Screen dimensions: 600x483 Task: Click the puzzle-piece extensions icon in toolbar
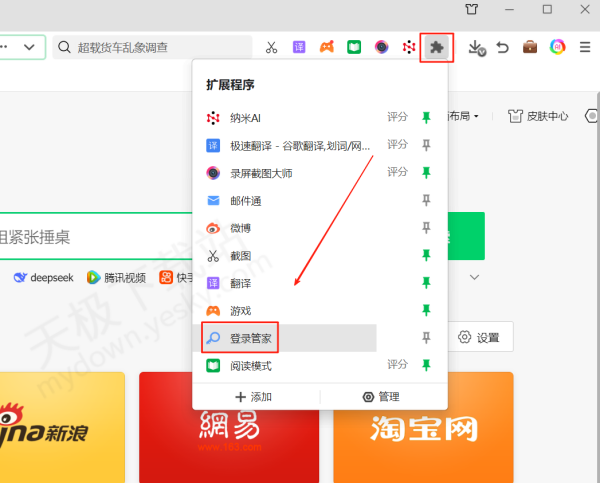[x=436, y=47]
